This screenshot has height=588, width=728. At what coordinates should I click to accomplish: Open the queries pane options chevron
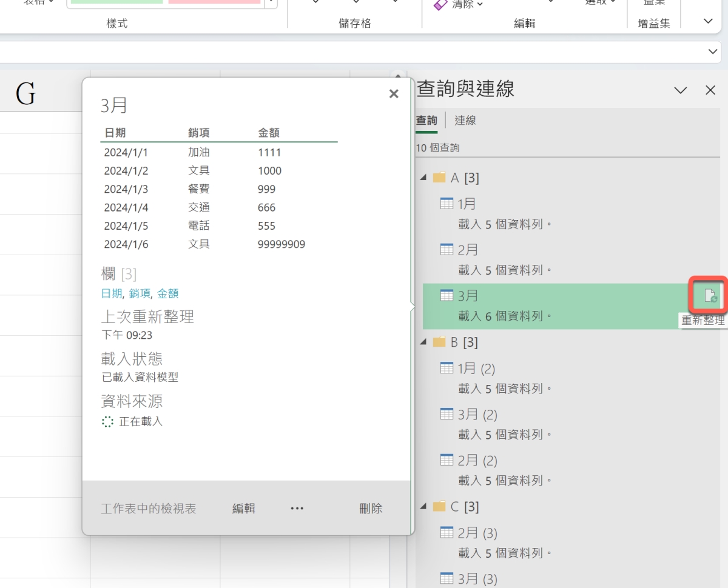pyautogui.click(x=681, y=90)
